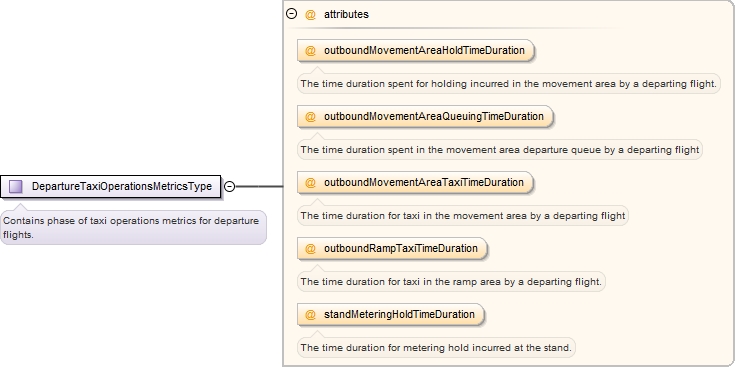The width and height of the screenshot is (736, 368).
Task: Click the @ icon of outboundMovementAreaHoldTimeDuration
Action: tap(310, 51)
